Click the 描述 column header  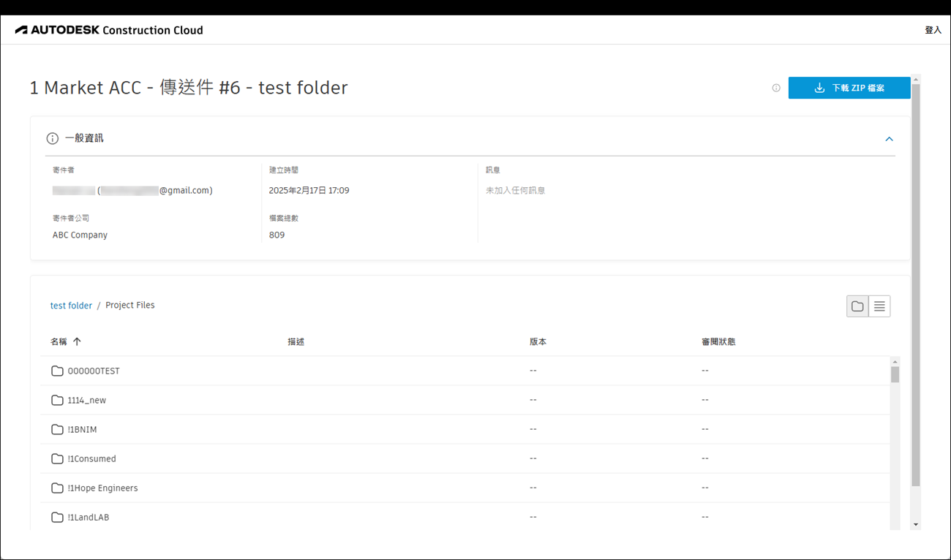pos(296,341)
